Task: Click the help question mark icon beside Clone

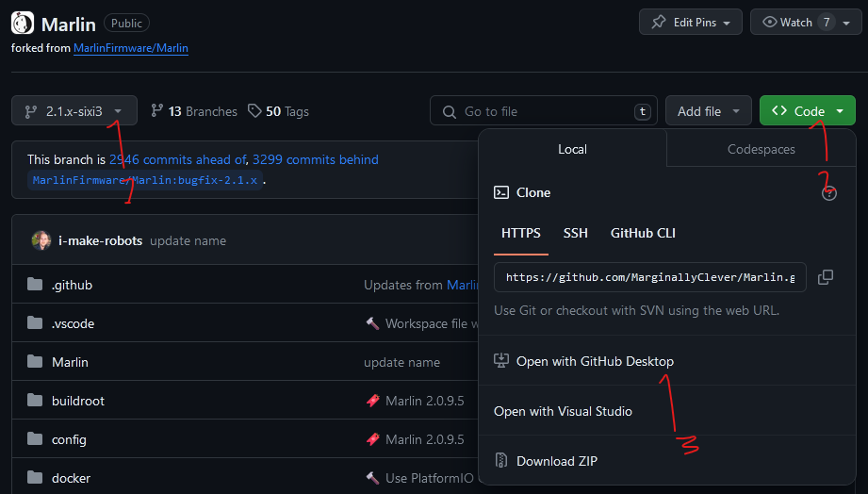Action: (x=829, y=193)
